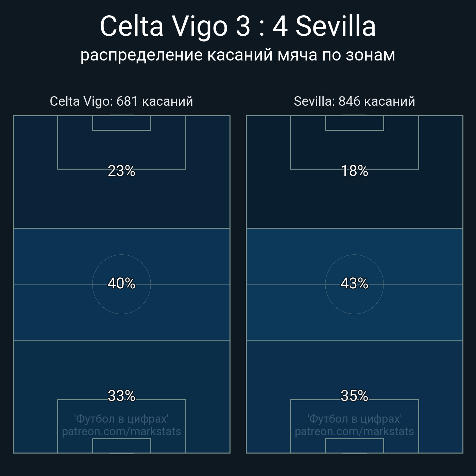476x476 pixels.
Task: Click 'Футбол в цифрах' watermark on Celta pitch
Action: [121, 419]
